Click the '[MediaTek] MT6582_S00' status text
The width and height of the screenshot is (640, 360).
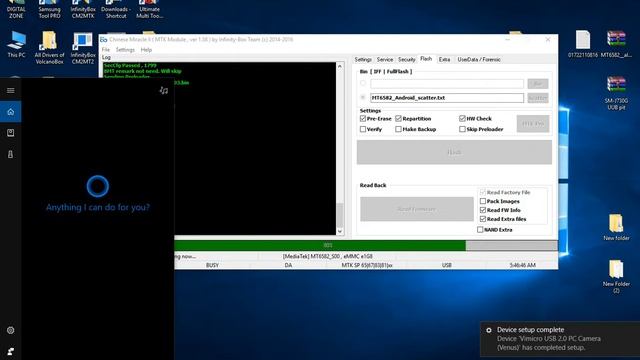pyautogui.click(x=327, y=256)
